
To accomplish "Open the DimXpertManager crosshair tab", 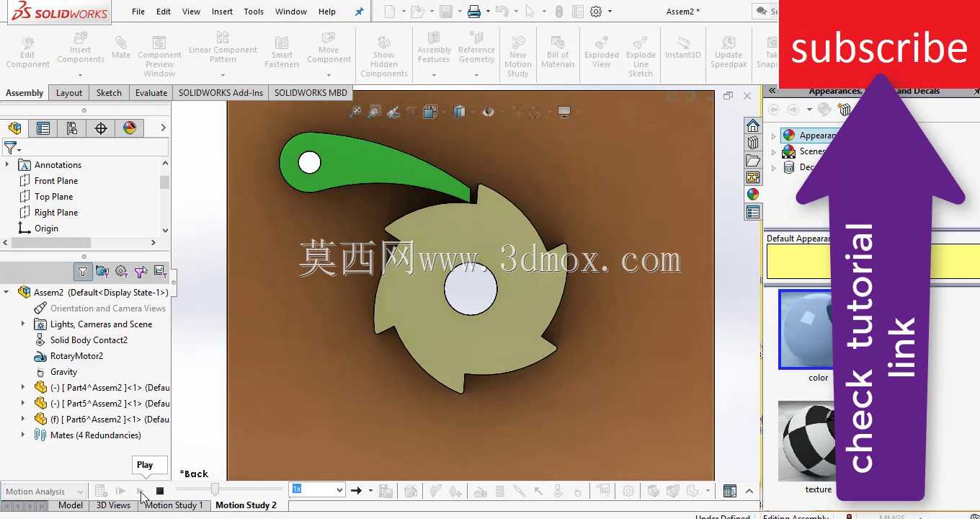I will pyautogui.click(x=101, y=128).
